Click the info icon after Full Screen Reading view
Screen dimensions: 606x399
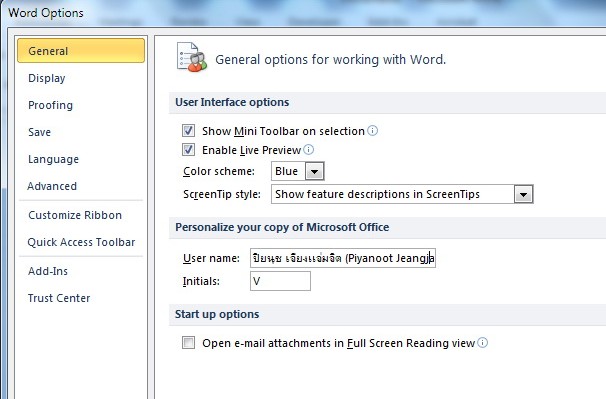[x=482, y=343]
